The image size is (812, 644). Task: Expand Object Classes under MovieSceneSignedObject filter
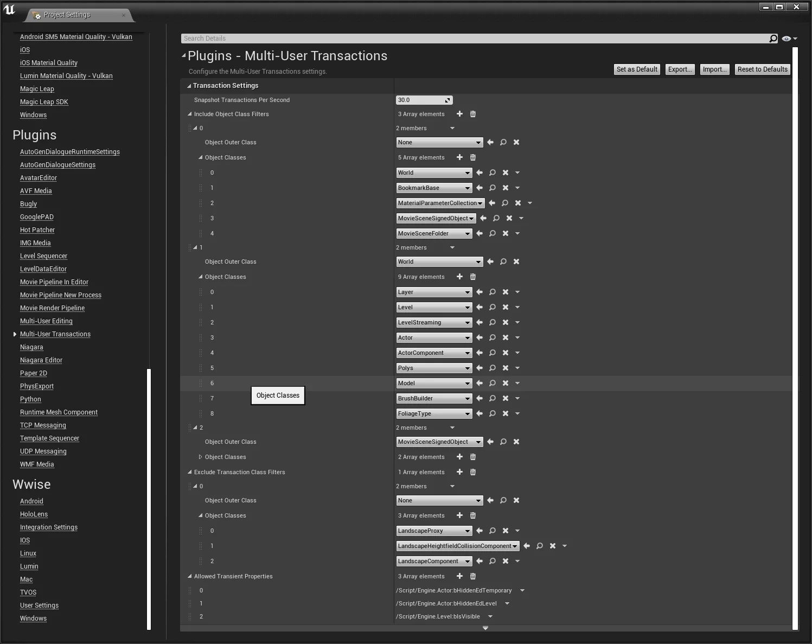pos(201,457)
